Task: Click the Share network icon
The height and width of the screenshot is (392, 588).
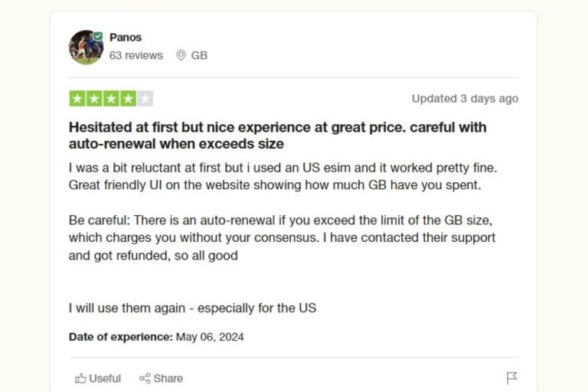Action: click(x=145, y=378)
